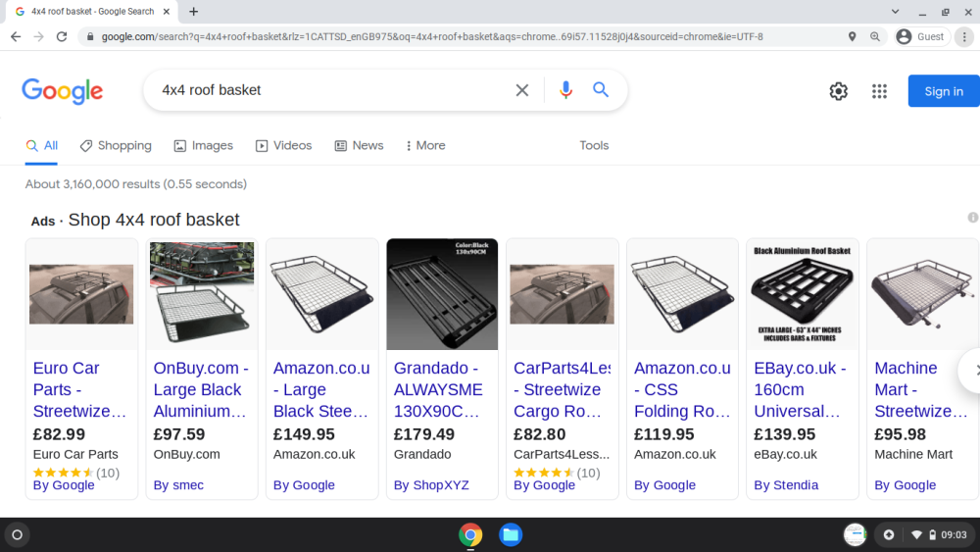980x552 pixels.
Task: Expand the More search options
Action: coord(425,146)
